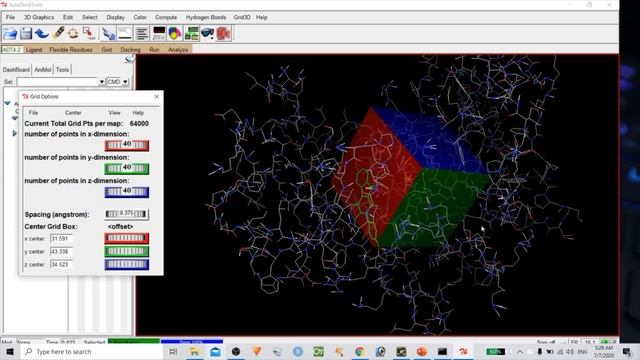Open Google Chrome from the taskbar

[x=360, y=351]
